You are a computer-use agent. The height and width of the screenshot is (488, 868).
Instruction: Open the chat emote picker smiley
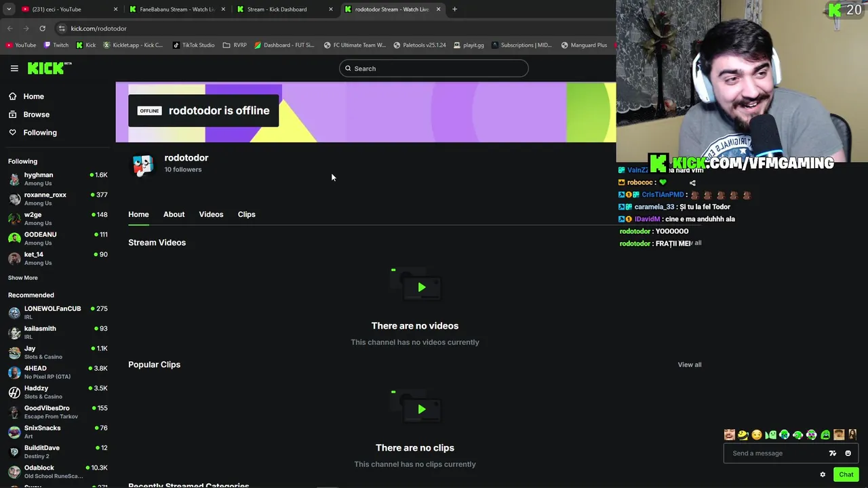point(848,453)
